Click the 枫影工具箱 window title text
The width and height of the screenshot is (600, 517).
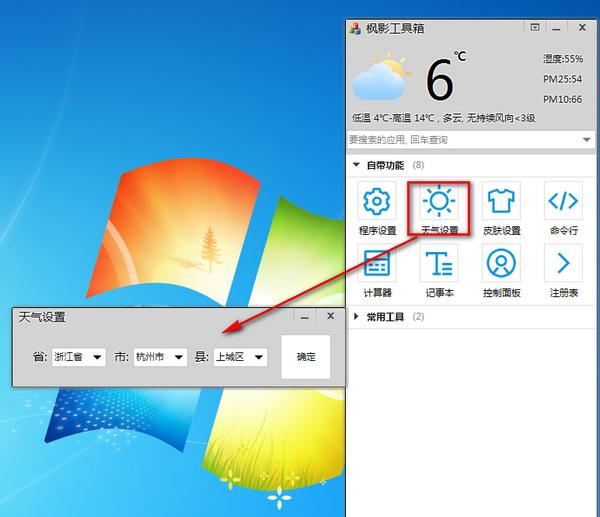[395, 29]
